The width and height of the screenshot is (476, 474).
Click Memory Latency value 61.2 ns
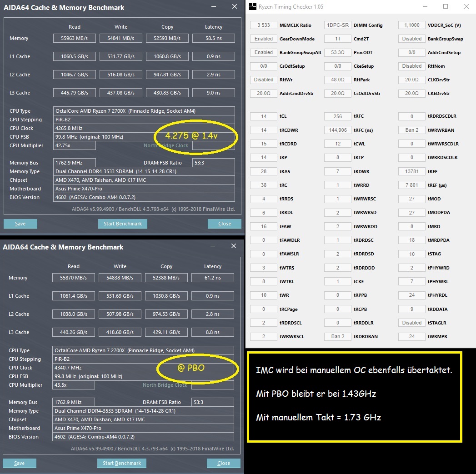click(213, 278)
